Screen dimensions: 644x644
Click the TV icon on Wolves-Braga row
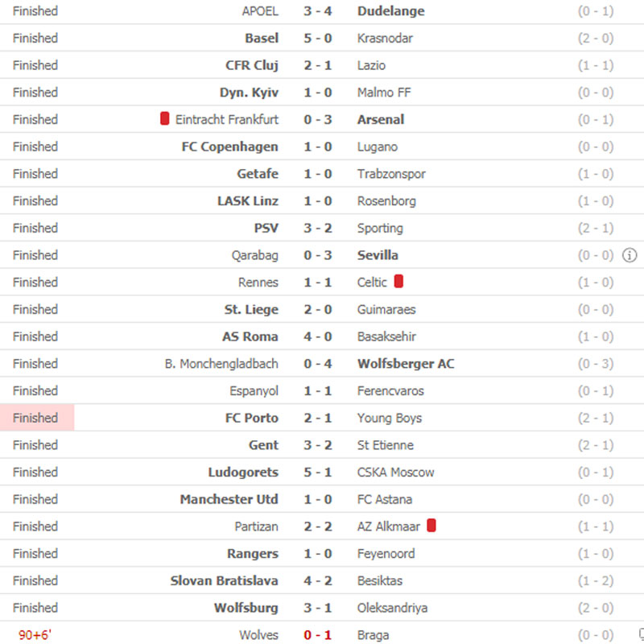tap(640, 634)
